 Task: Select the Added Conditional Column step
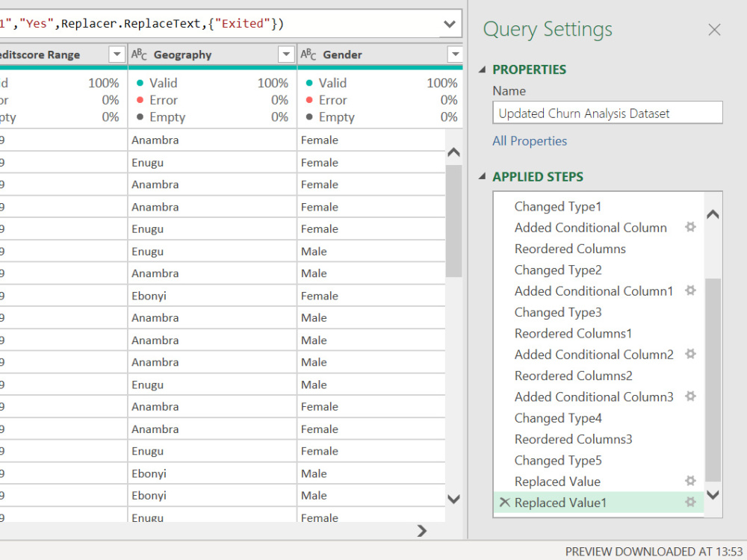598,228
